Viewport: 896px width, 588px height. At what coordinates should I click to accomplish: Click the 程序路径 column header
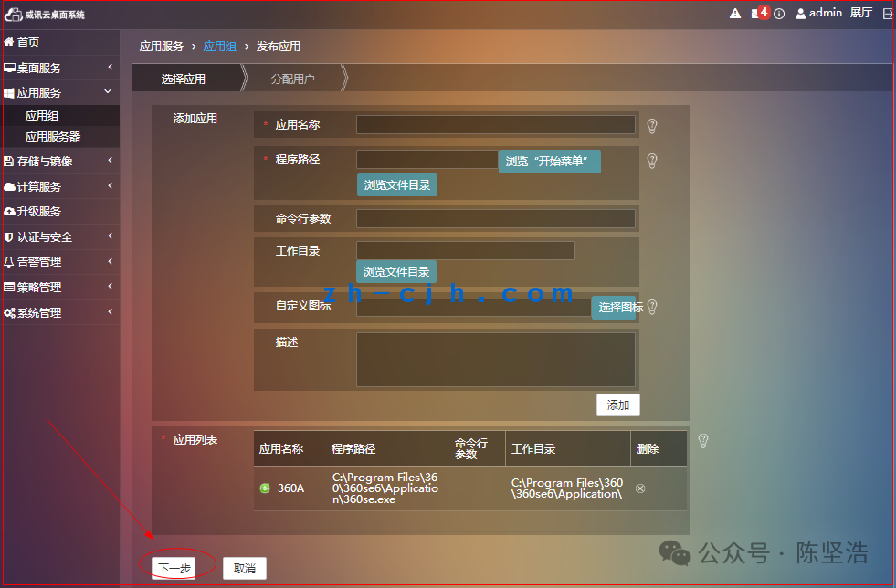pyautogui.click(x=353, y=449)
